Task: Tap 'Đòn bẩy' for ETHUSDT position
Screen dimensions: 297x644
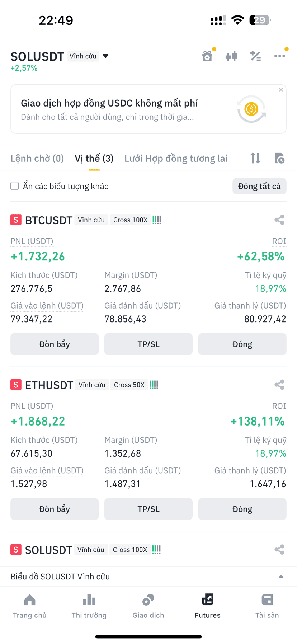Action: pyautogui.click(x=55, y=509)
